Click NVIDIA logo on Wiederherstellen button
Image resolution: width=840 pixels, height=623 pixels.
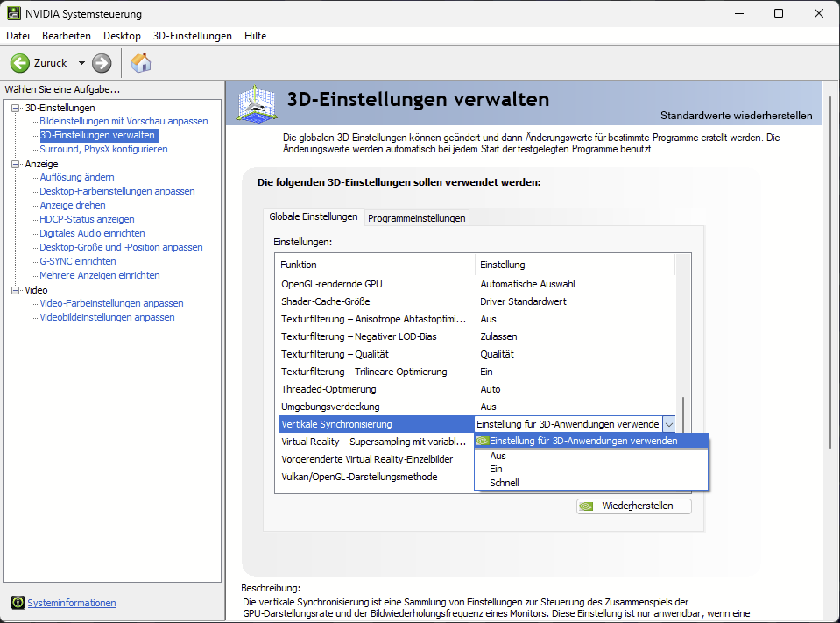tap(586, 506)
